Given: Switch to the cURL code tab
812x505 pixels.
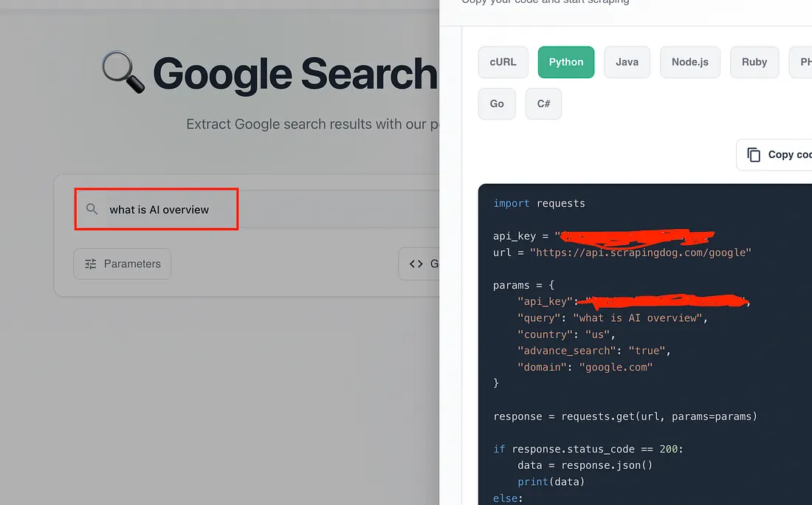Looking at the screenshot, I should pyautogui.click(x=503, y=62).
